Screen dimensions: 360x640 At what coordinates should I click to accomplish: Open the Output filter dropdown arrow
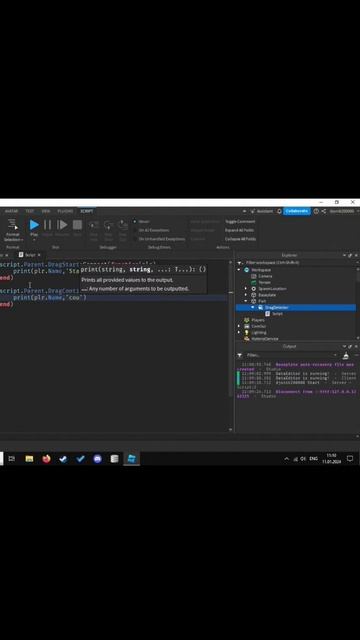(336, 355)
